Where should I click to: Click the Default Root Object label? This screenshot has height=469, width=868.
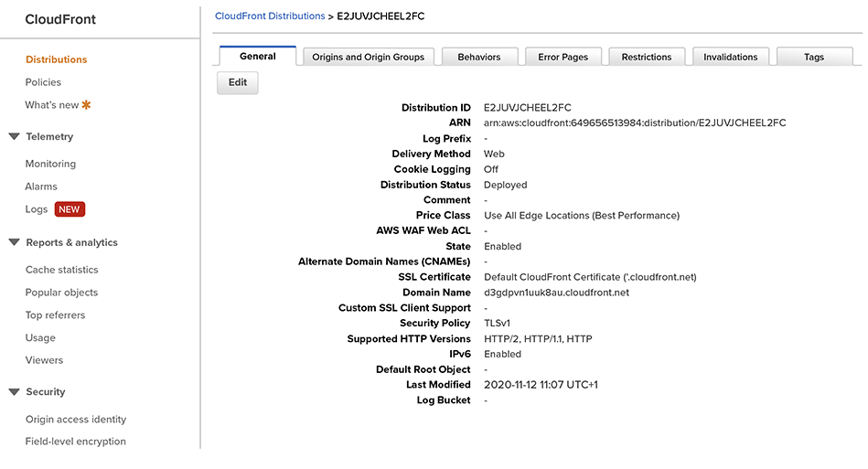coord(423,369)
